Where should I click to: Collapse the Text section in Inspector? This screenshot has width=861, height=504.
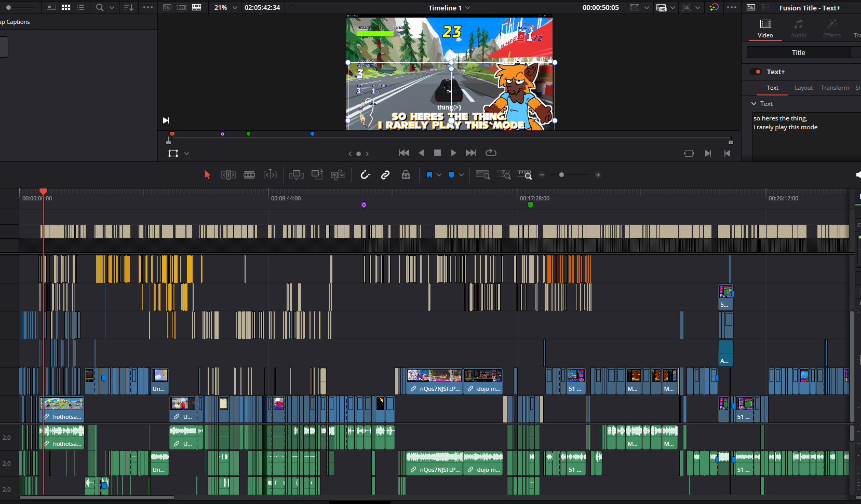click(754, 104)
